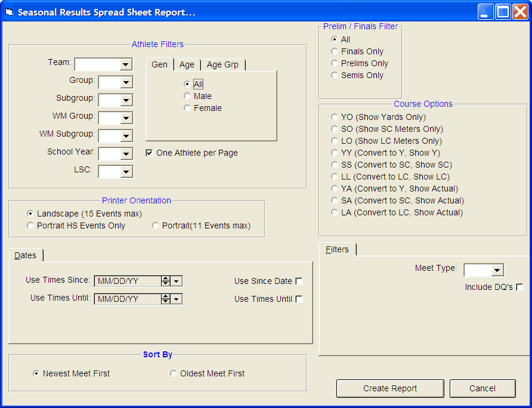
Task: Choose Oldest Meet First sorting
Action: pyautogui.click(x=174, y=373)
